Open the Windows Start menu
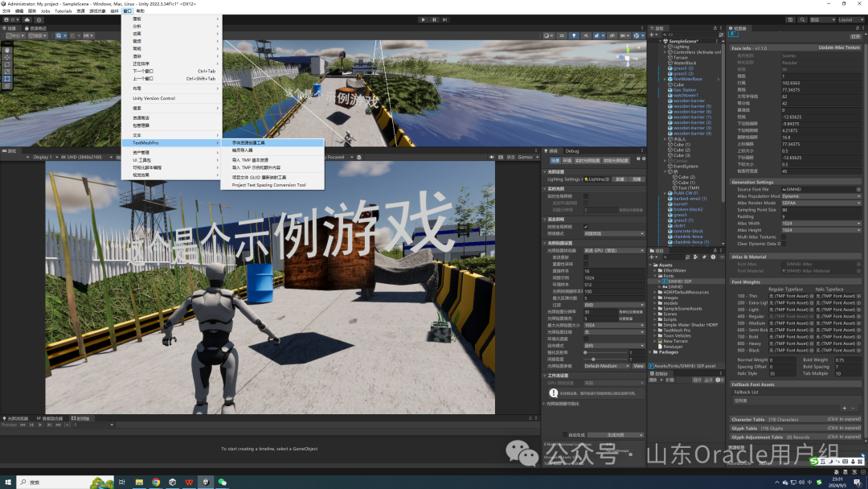Image resolution: width=868 pixels, height=489 pixels. pos(8,483)
